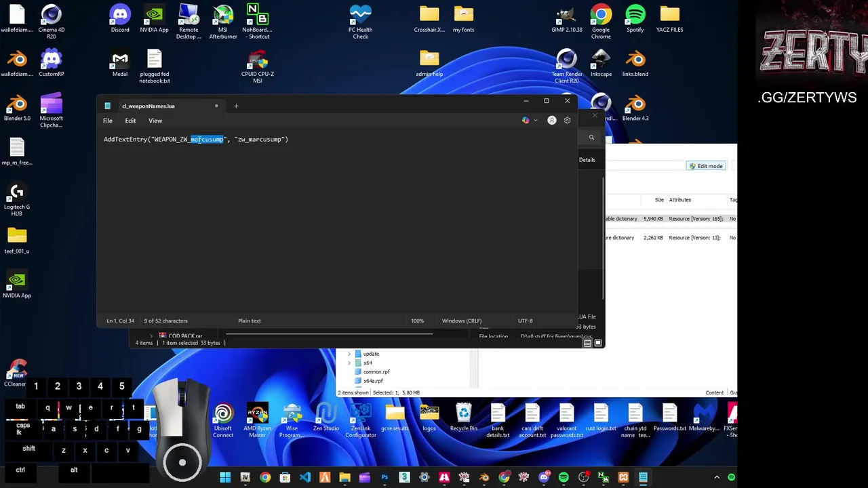Open the View menu in Notepad
The width and height of the screenshot is (868, 488).
[155, 121]
